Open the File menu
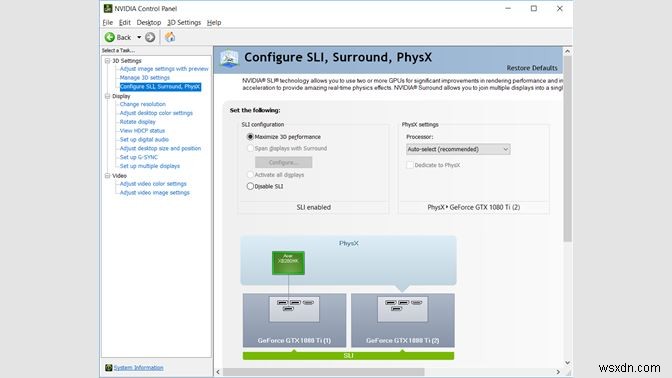 click(108, 22)
